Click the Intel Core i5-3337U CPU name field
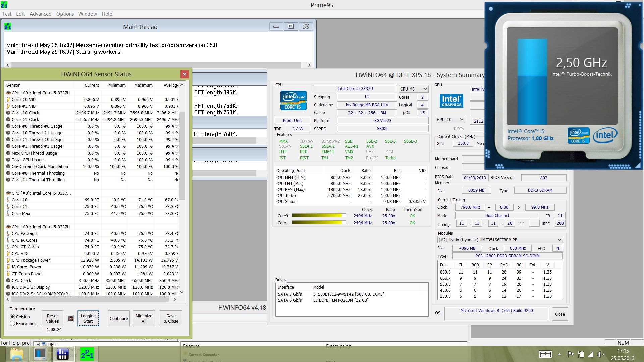The width and height of the screenshot is (644, 362). (x=355, y=88)
